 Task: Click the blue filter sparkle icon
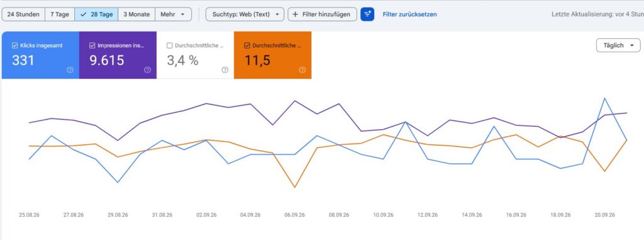click(x=367, y=14)
